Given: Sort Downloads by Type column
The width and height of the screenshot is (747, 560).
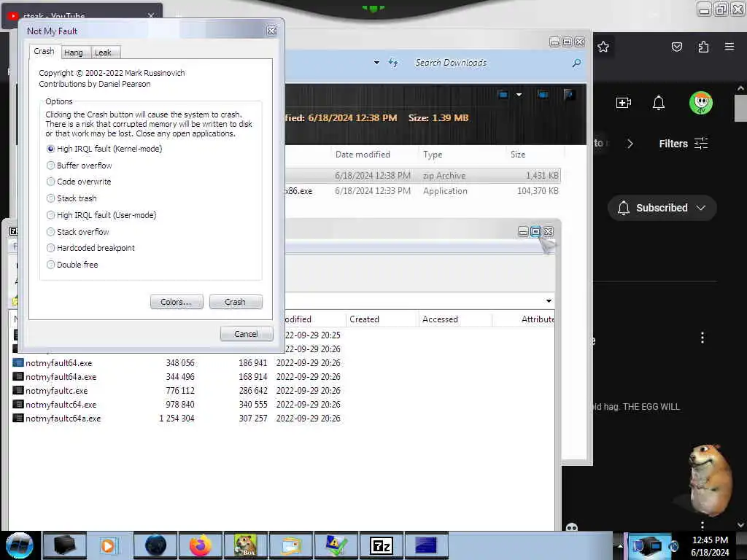Looking at the screenshot, I should point(433,155).
